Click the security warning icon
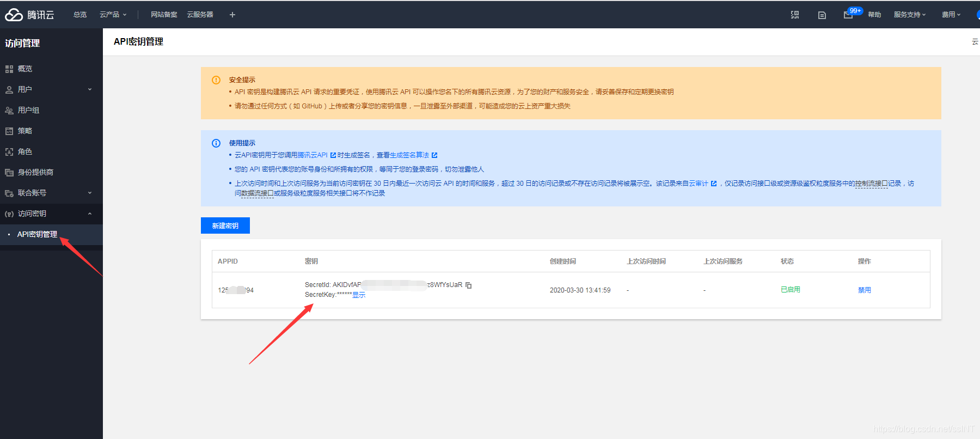 216,80
